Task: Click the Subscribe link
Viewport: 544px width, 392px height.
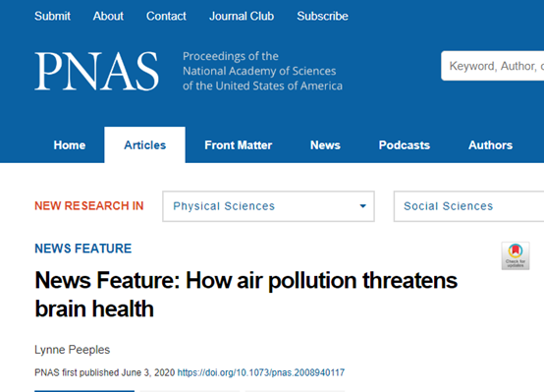Action: pyautogui.click(x=322, y=16)
